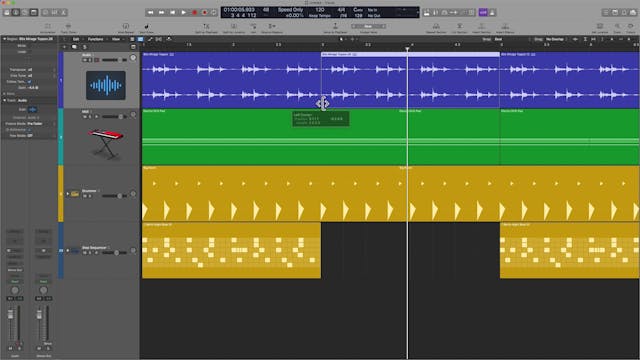Screen dimensions: 640x360
Task: Collapse the Region inspector triangle
Action: point(4,39)
